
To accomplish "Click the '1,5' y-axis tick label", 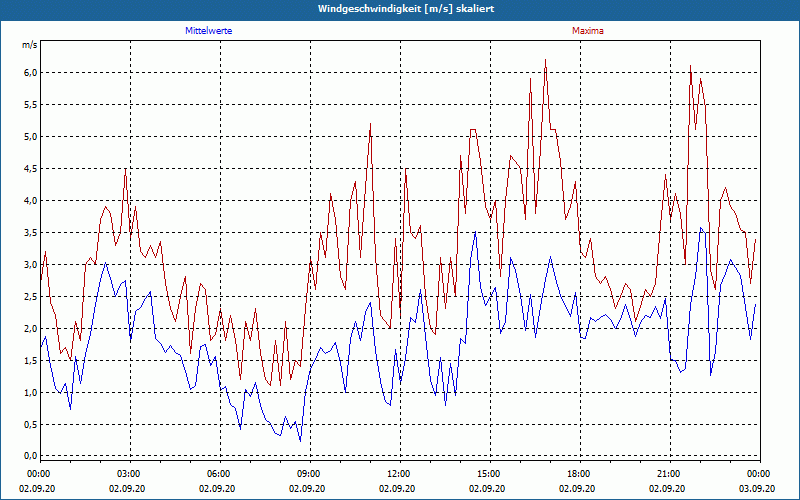I will tap(31, 361).
